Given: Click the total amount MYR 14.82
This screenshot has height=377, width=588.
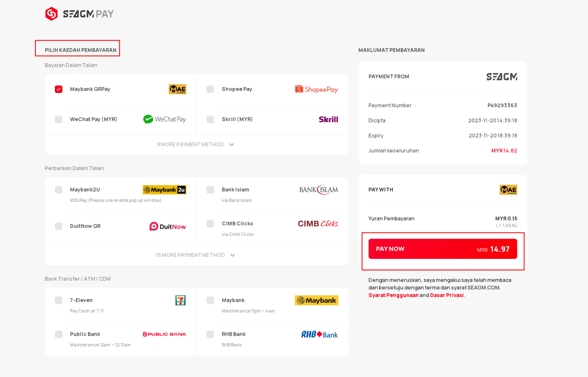Looking at the screenshot, I should point(504,151).
